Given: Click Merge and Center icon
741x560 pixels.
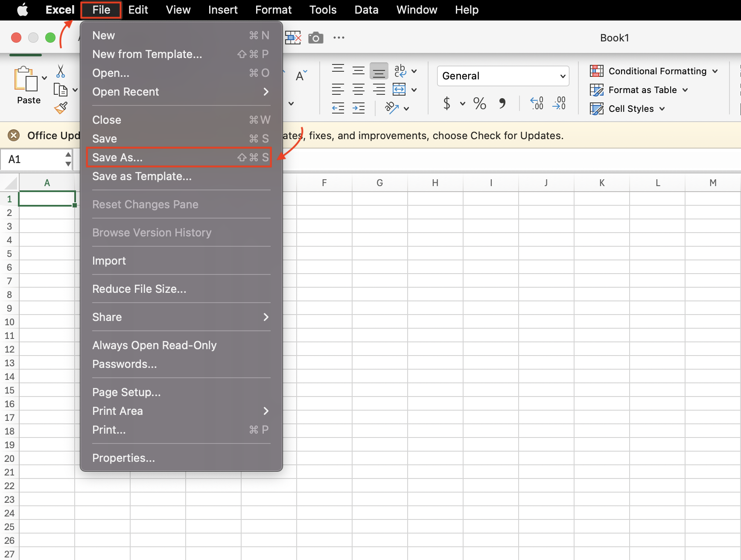Looking at the screenshot, I should (399, 89).
